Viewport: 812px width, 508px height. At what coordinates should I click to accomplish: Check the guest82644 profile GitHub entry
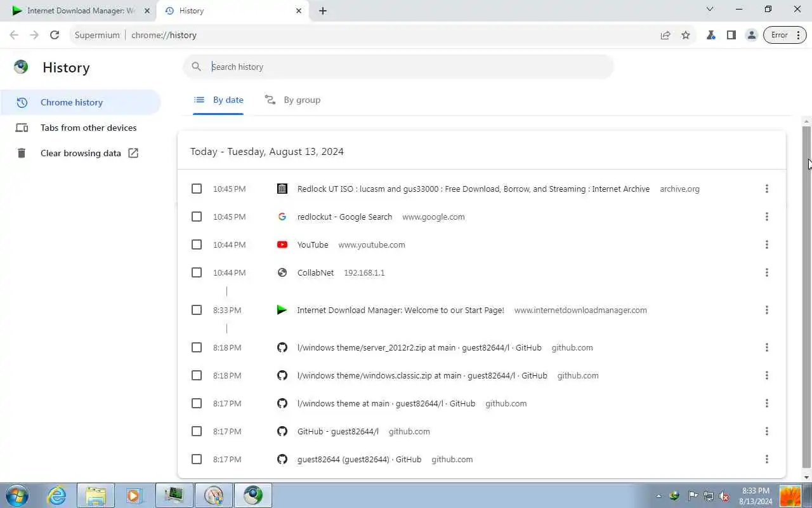pos(197,459)
